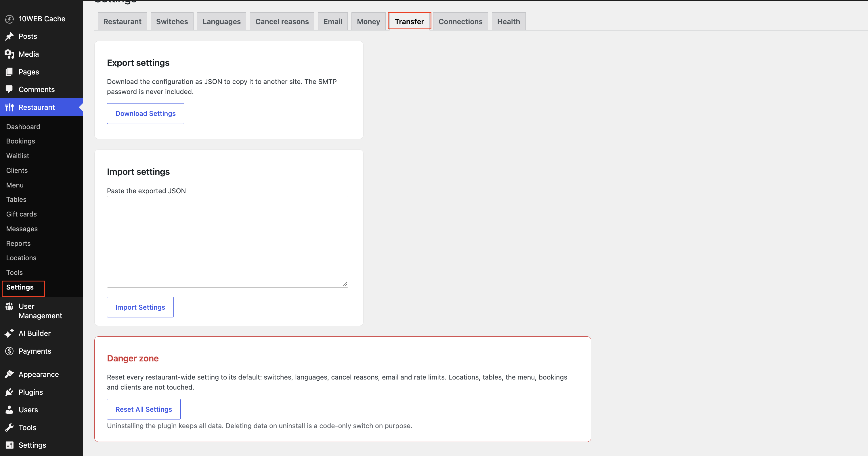Open the Clients submenu item
This screenshot has width=868, height=456.
coord(17,170)
